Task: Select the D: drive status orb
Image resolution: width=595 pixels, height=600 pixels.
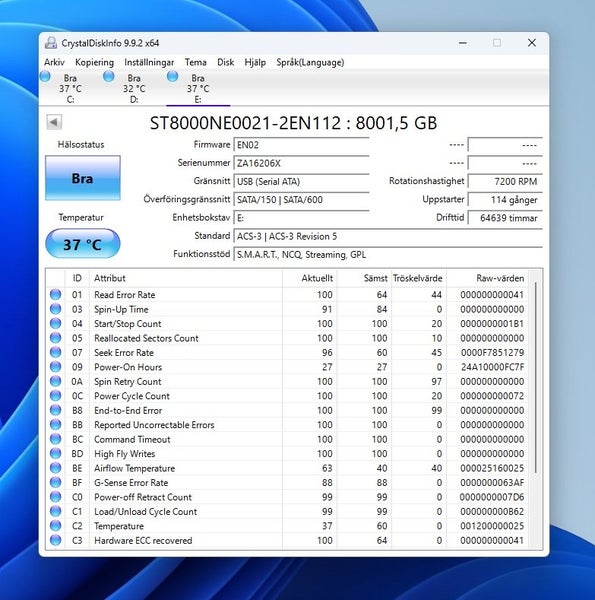Action: pyautogui.click(x=109, y=77)
